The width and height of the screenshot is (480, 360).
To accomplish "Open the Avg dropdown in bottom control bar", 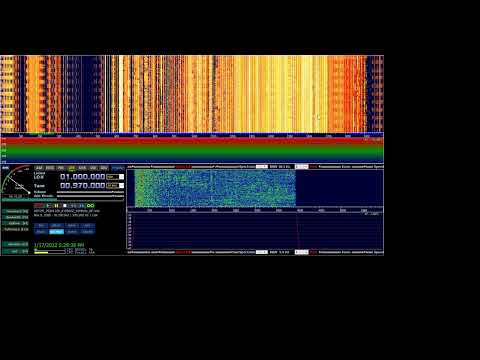I will [302, 252].
